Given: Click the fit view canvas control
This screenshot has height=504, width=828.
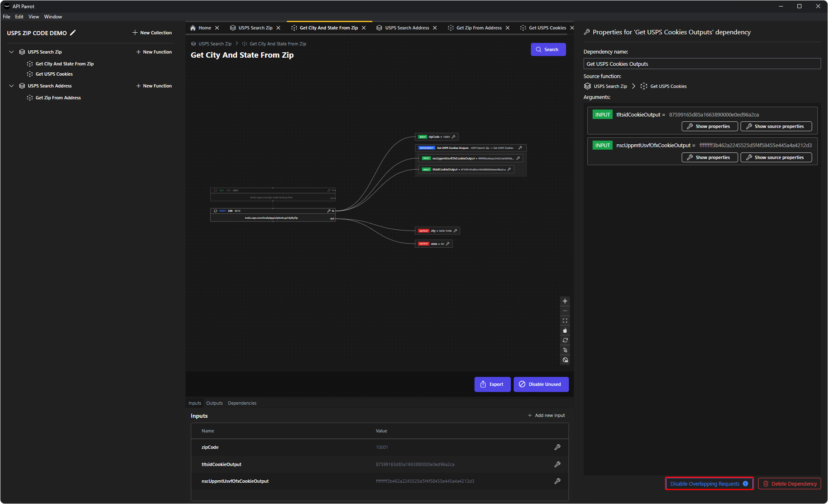Looking at the screenshot, I should coord(565,321).
